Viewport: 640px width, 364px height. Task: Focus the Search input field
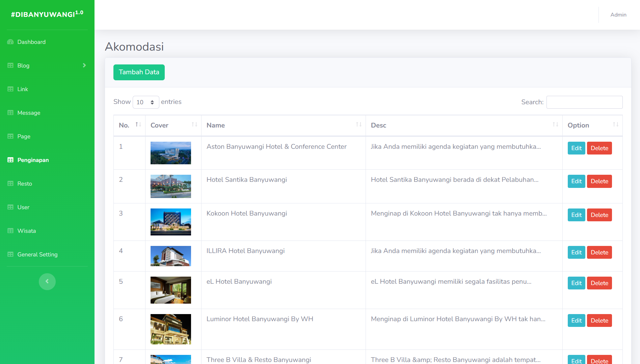(584, 102)
